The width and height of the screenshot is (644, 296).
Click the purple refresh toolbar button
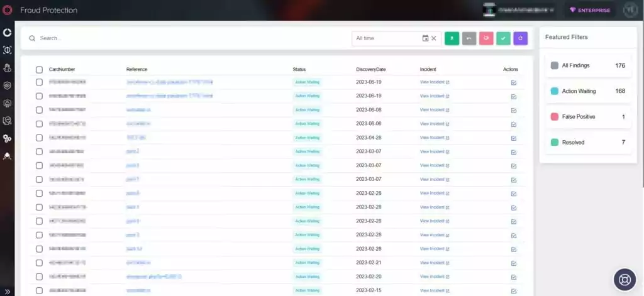coord(520,38)
